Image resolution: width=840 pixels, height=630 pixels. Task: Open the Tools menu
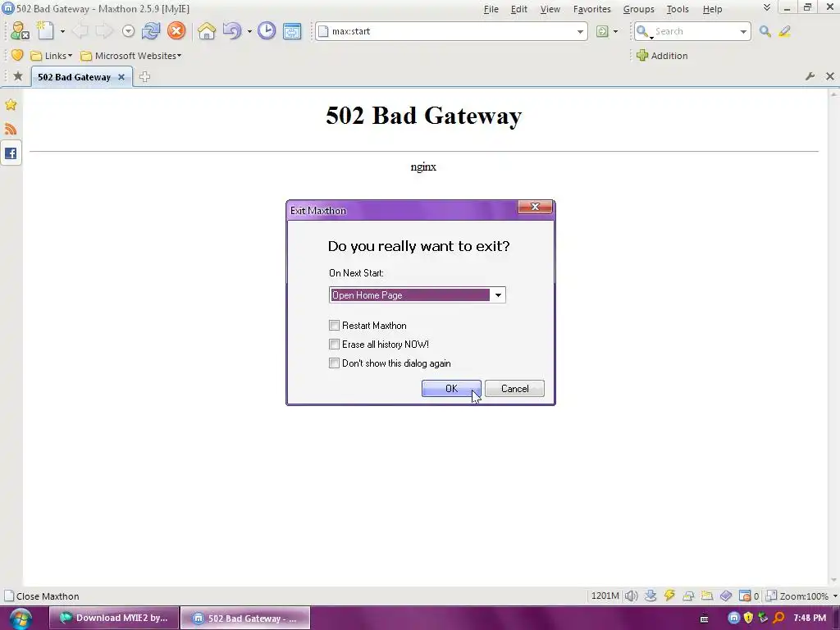coord(677,9)
